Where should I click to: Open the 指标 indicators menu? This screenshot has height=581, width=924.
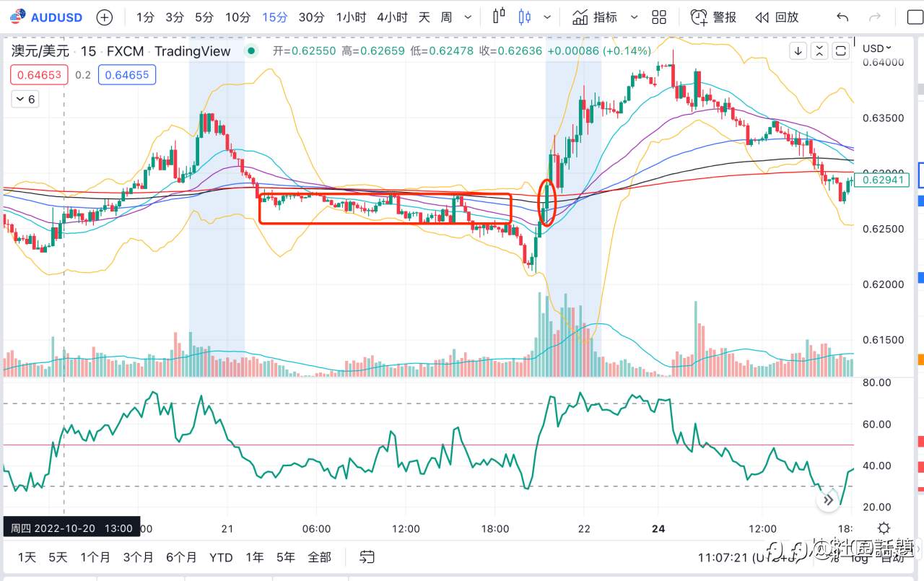pyautogui.click(x=595, y=17)
